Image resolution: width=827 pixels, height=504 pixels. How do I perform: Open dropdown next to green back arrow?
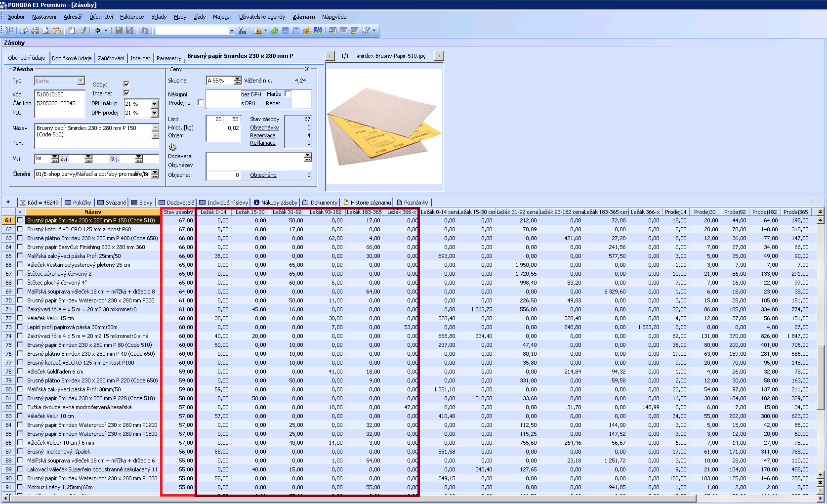[106, 30]
